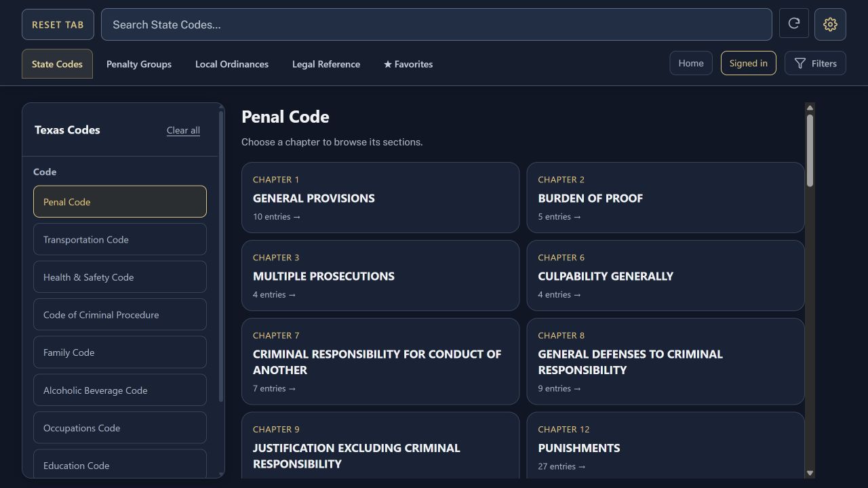
Task: Click the refresh icon beside search bar
Action: [x=794, y=24]
